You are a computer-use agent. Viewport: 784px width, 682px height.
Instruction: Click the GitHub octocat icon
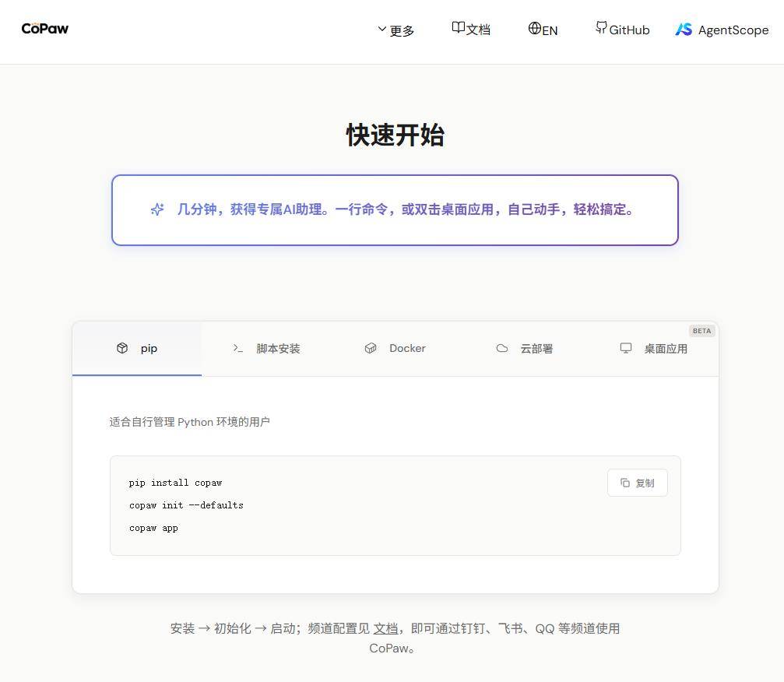(x=601, y=28)
